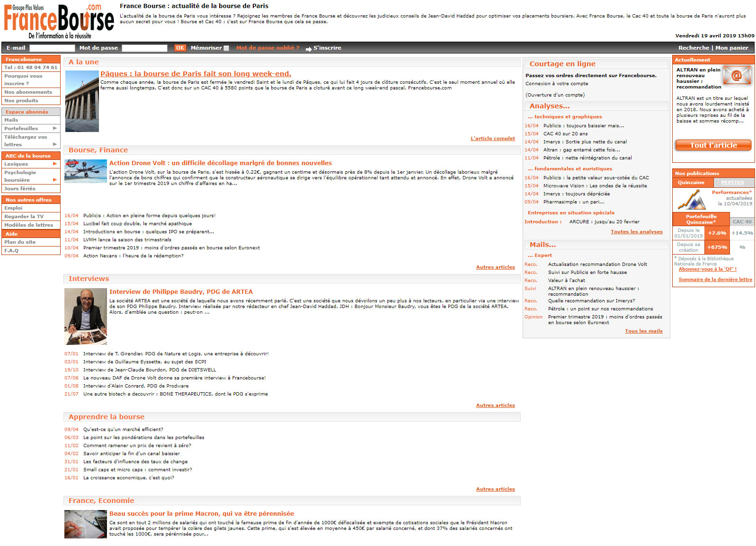Open the prime Macron article thumbnail
Screen dimensions: 756x546
86,524
